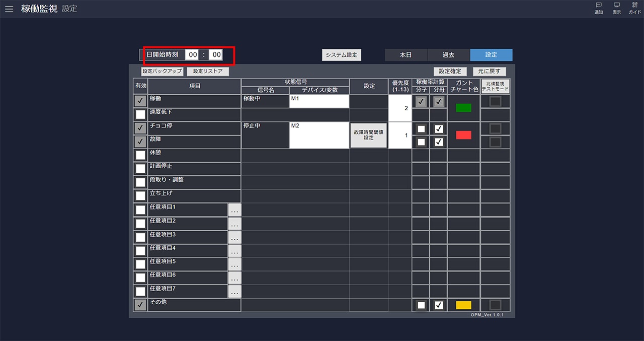This screenshot has height=341, width=644.
Task: Pick the green Gantt color for 稼働
Action: (x=463, y=108)
